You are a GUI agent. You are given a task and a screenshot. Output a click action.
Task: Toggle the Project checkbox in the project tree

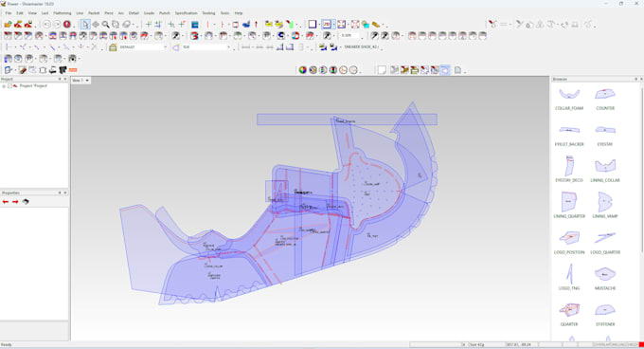[9, 86]
